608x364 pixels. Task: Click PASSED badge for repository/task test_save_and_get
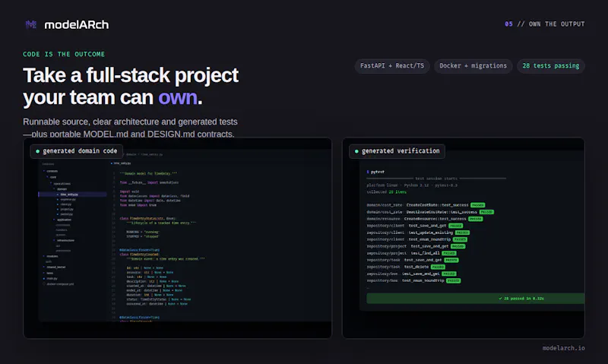click(451, 260)
